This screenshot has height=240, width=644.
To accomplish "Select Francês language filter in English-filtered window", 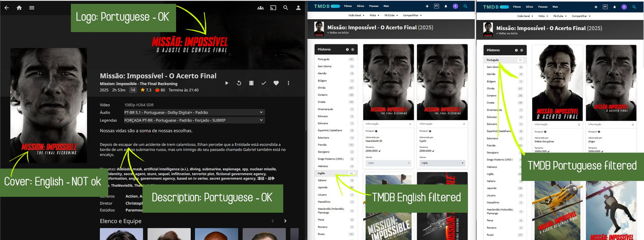I will pos(336,145).
